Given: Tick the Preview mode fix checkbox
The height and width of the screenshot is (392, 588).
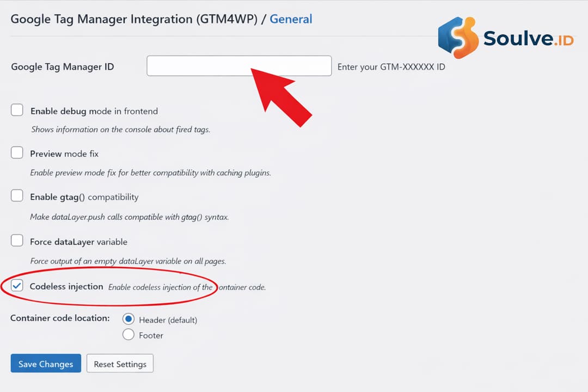Looking at the screenshot, I should [x=17, y=152].
